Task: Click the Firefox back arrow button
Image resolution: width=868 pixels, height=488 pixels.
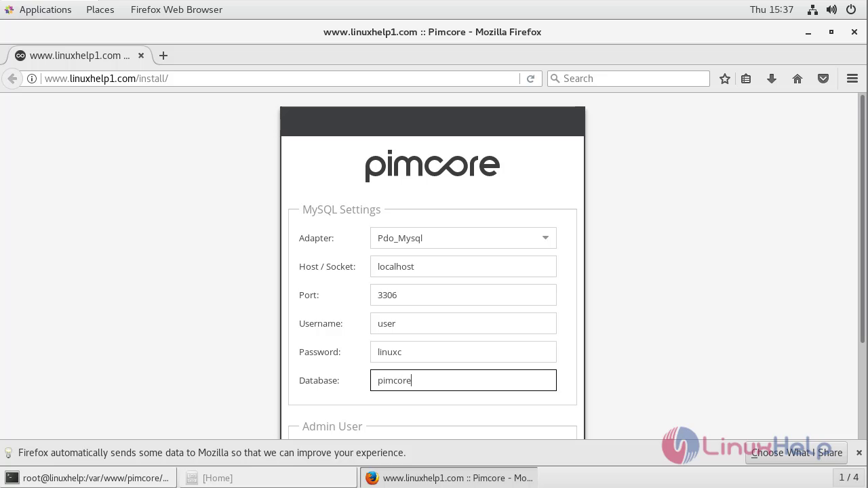Action: 12,79
